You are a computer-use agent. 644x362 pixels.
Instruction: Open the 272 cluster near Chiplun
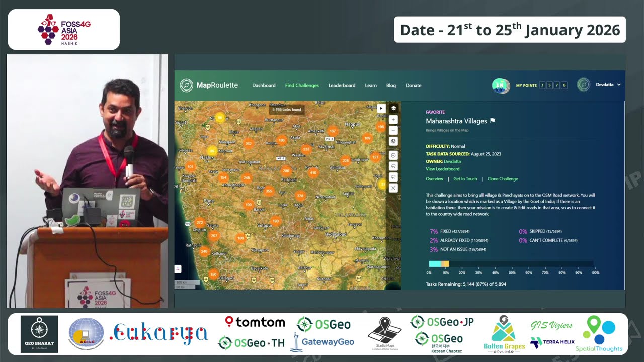200,222
